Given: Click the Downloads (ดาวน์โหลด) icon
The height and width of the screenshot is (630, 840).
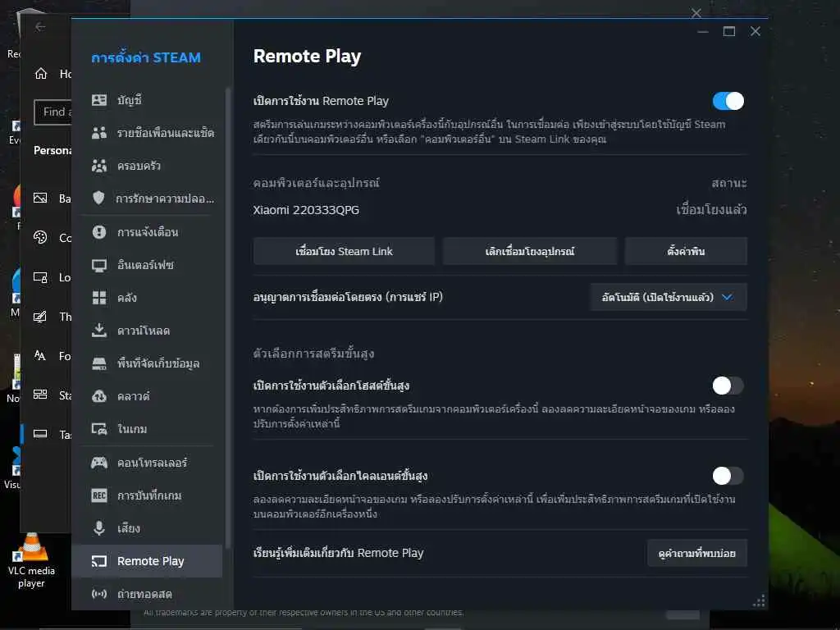Looking at the screenshot, I should pos(99,331).
